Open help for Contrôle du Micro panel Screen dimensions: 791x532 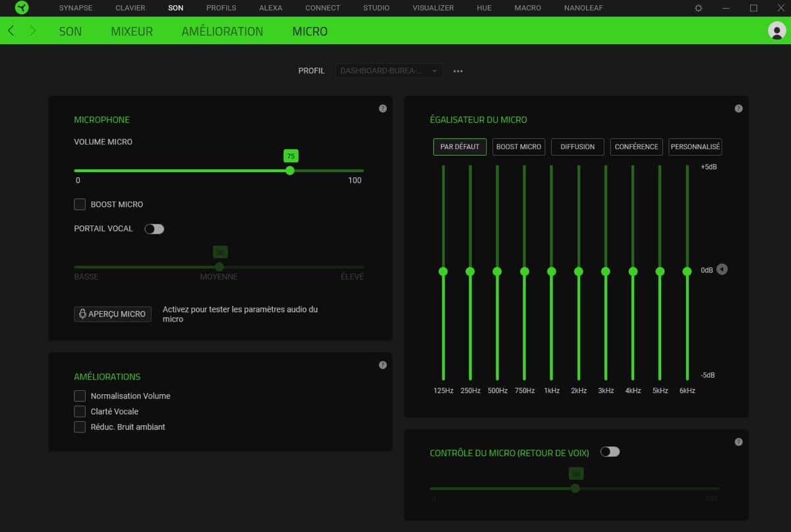(x=738, y=442)
